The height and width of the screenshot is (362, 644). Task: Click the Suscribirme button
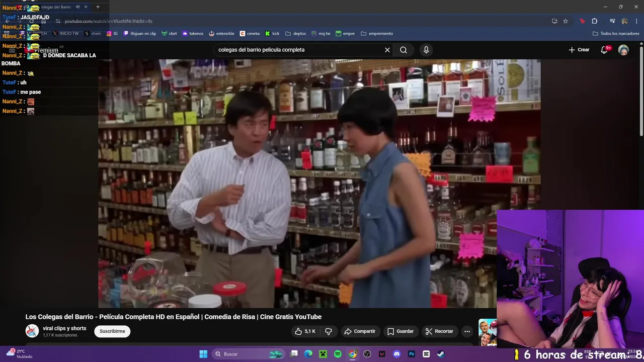pyautogui.click(x=112, y=331)
